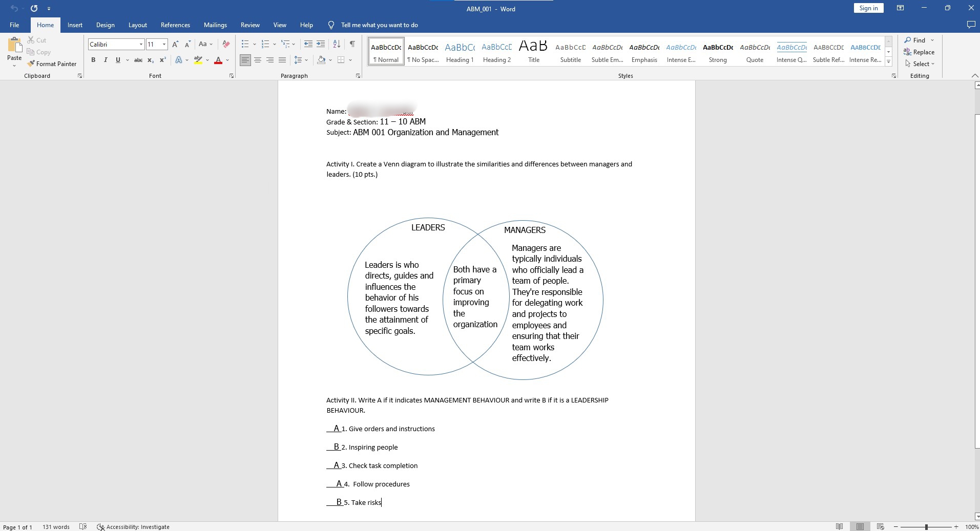Open the font name Calibri dropdown
The width and height of the screenshot is (980, 531).
pos(141,45)
